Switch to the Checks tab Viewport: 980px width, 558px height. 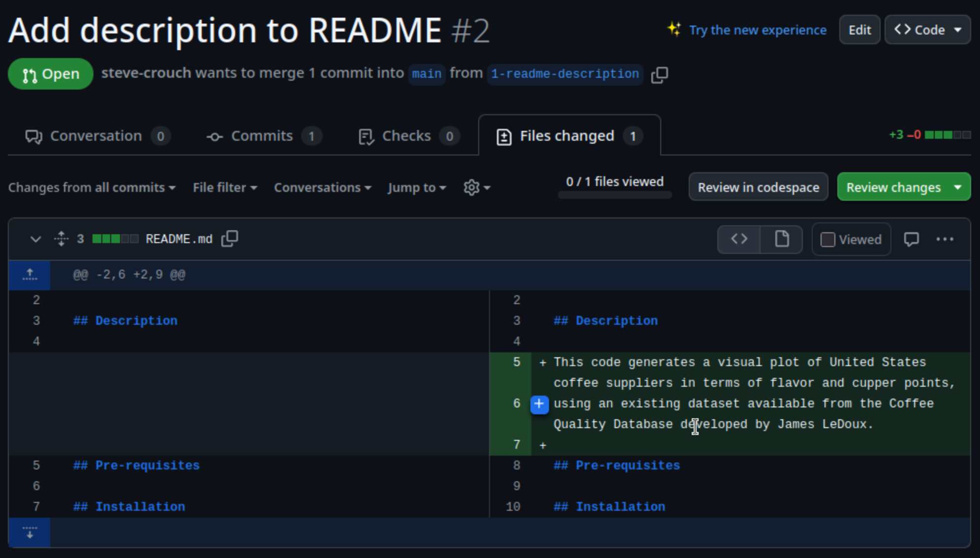[x=408, y=136]
